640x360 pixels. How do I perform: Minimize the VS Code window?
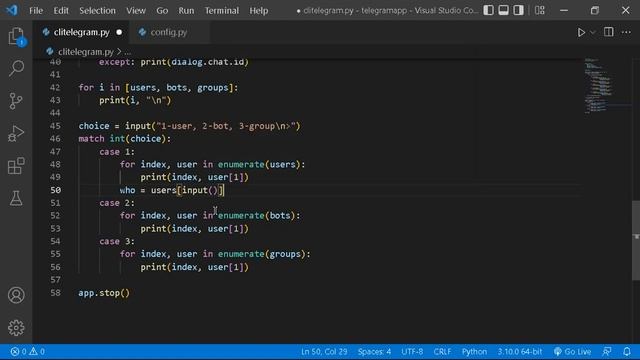564,10
